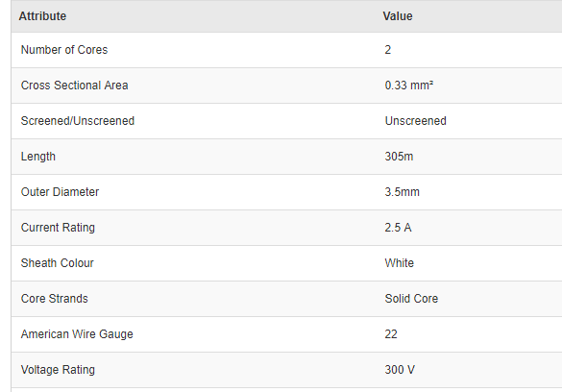Viewport: 562px width, 392px height.
Task: Click the Attribute column header
Action: pyautogui.click(x=42, y=16)
